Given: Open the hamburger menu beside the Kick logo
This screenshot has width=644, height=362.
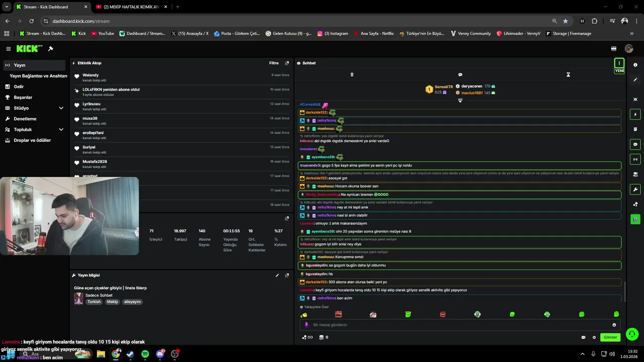Looking at the screenshot, I should [x=8, y=49].
